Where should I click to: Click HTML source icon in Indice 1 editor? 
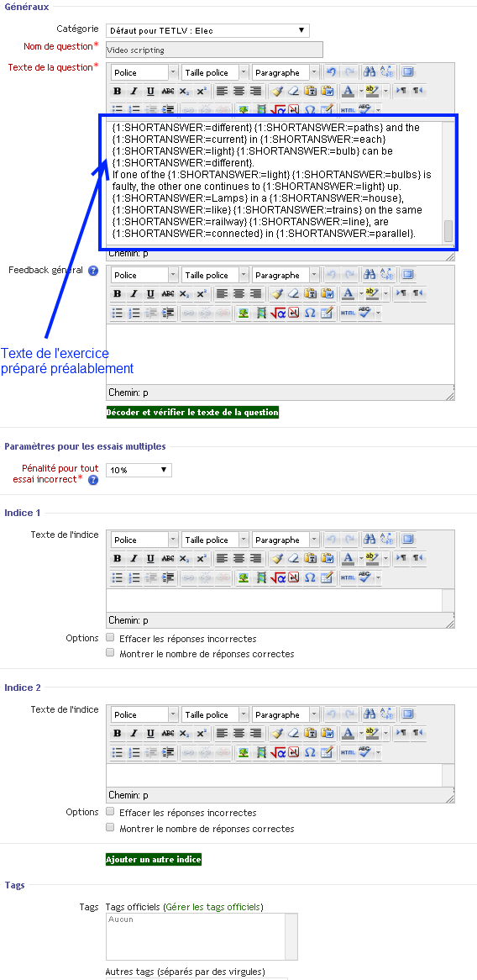(347, 578)
